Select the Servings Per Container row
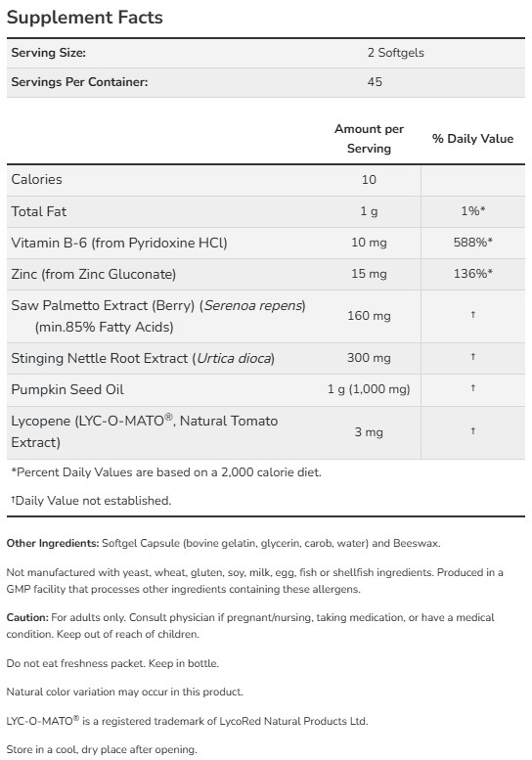This screenshot has width=532, height=760. click(x=266, y=82)
